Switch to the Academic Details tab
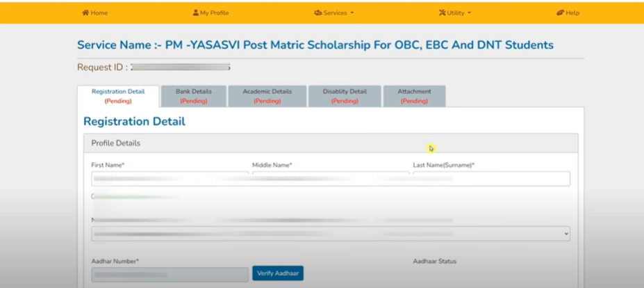 tap(267, 96)
